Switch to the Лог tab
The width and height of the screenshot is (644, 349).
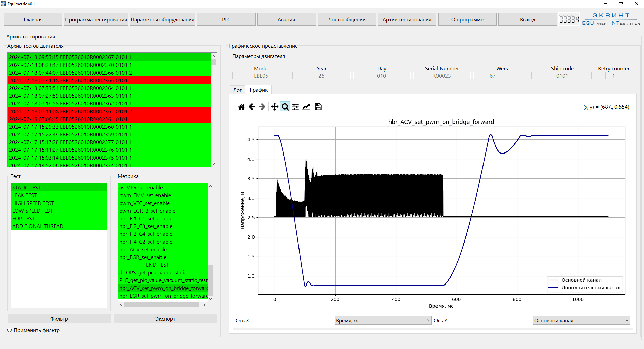click(237, 90)
